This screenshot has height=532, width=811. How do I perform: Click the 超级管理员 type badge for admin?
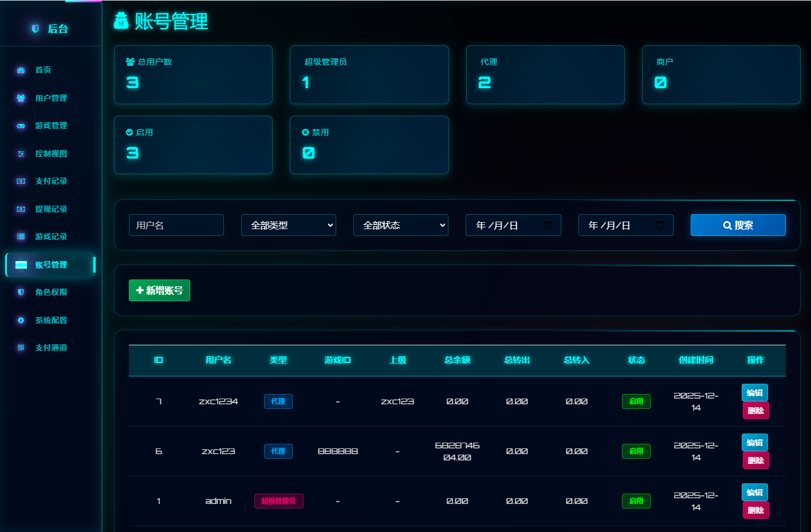point(278,501)
